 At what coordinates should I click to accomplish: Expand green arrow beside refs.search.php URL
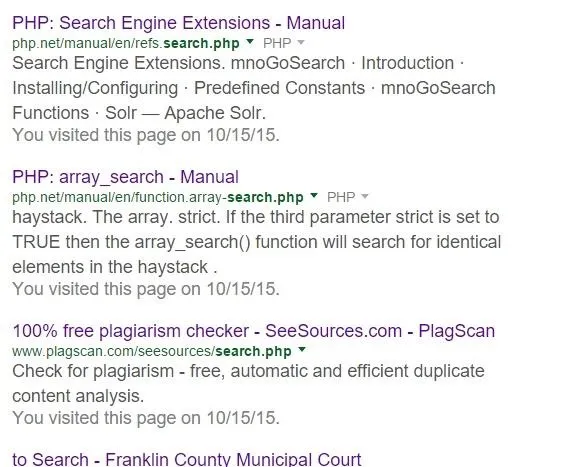(x=250, y=41)
